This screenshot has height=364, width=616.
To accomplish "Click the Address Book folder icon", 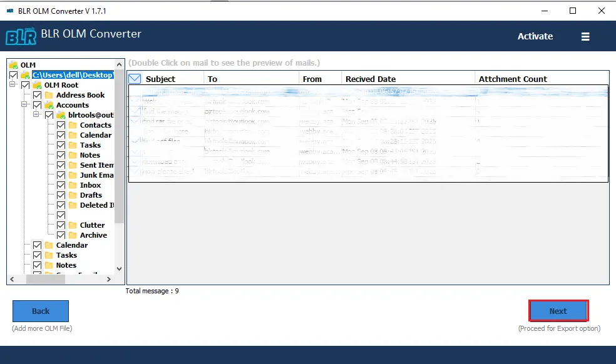I will point(49,95).
